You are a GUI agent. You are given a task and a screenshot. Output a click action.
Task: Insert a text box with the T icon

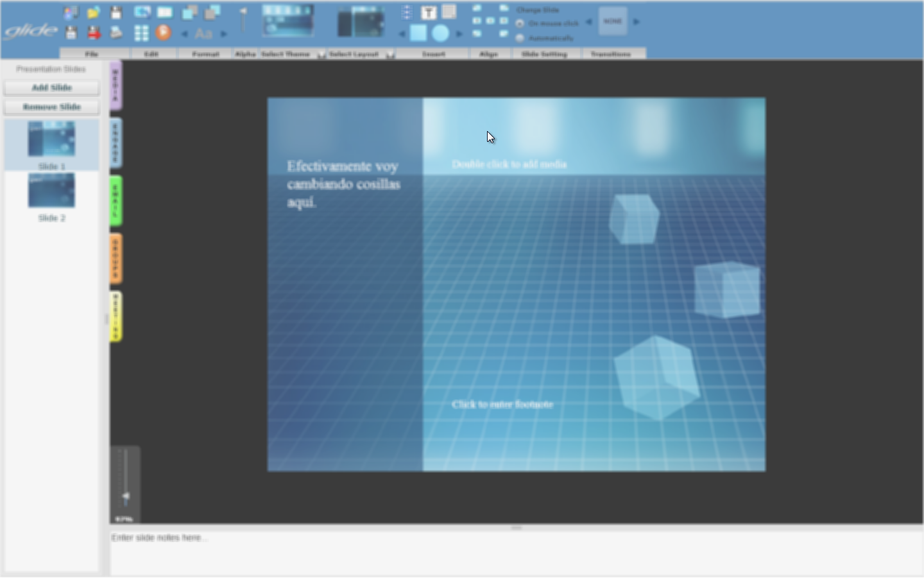pos(429,12)
